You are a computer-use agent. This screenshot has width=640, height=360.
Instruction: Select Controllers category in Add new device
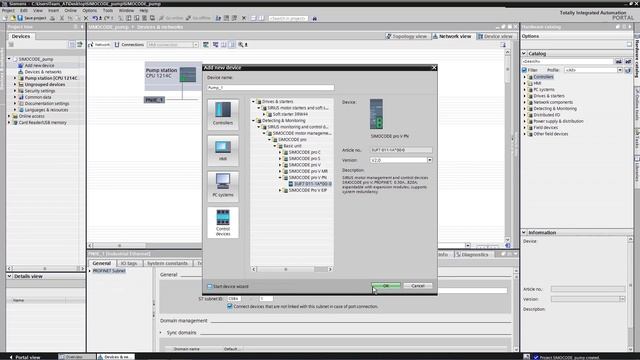223,114
